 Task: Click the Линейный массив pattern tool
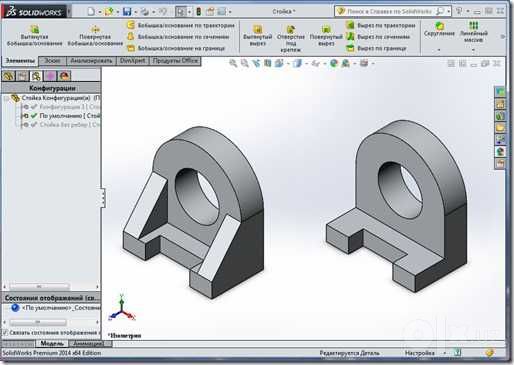click(x=473, y=32)
